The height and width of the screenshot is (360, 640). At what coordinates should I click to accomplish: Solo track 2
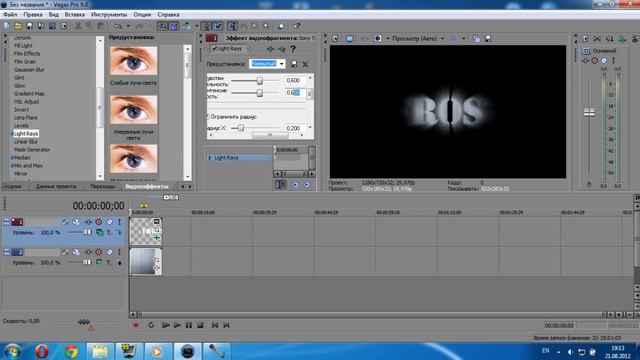(x=119, y=252)
